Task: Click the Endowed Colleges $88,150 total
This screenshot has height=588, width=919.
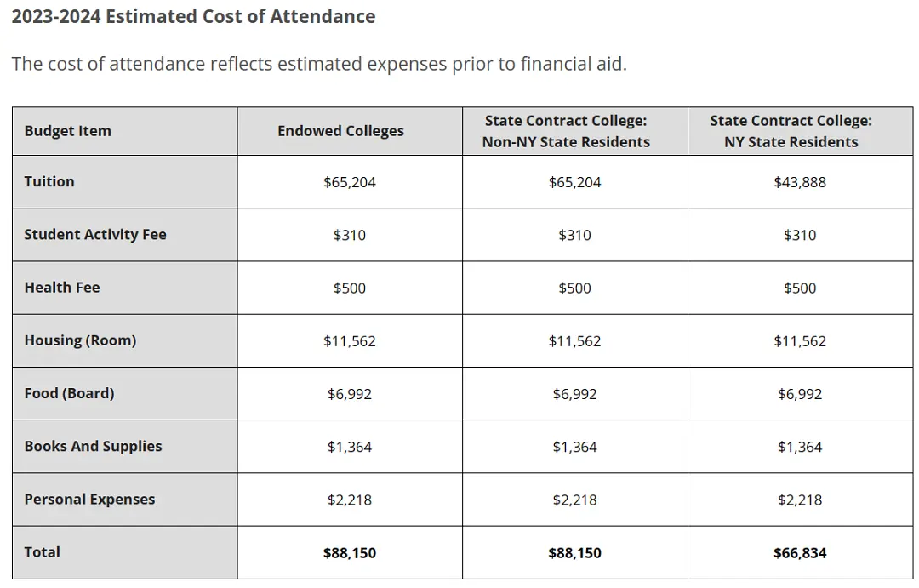Action: coord(350,553)
